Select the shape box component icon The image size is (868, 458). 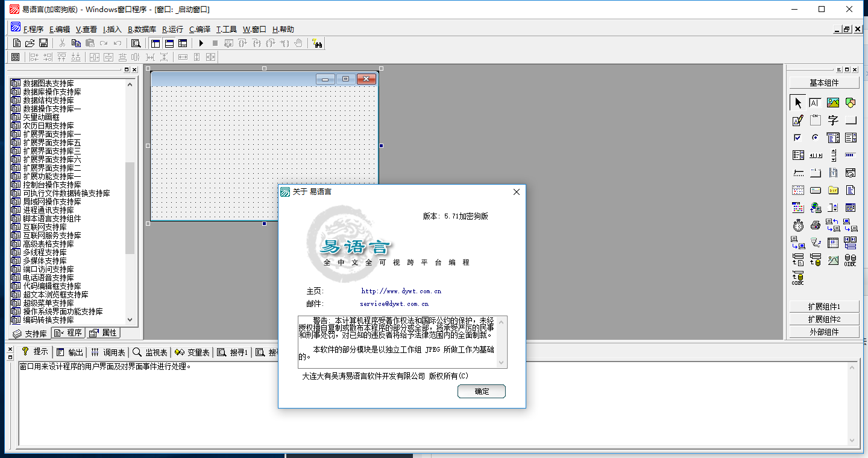pyautogui.click(x=851, y=103)
